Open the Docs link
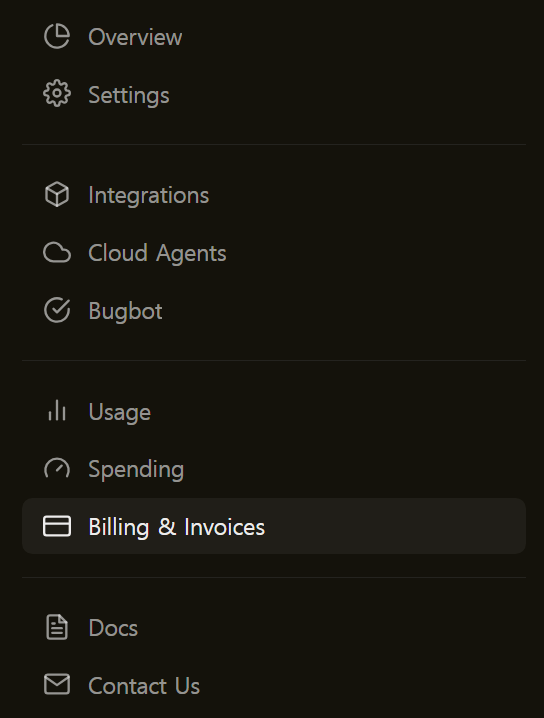Image resolution: width=544 pixels, height=718 pixels. coord(274,627)
